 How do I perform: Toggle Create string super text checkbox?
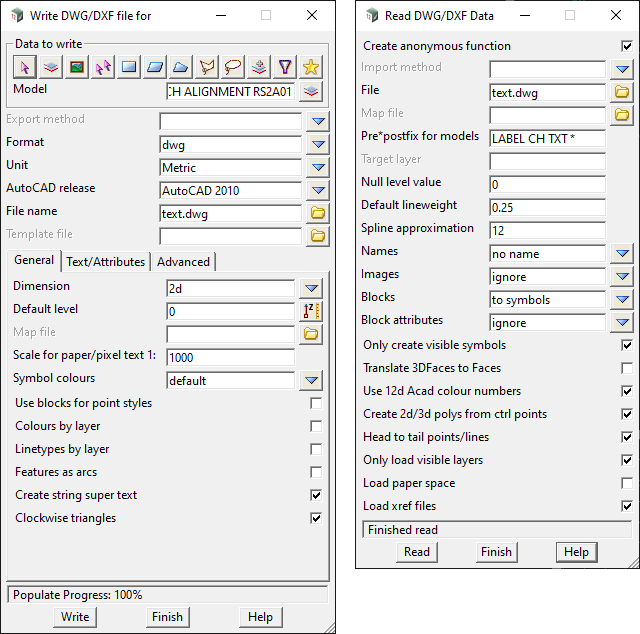(x=316, y=495)
